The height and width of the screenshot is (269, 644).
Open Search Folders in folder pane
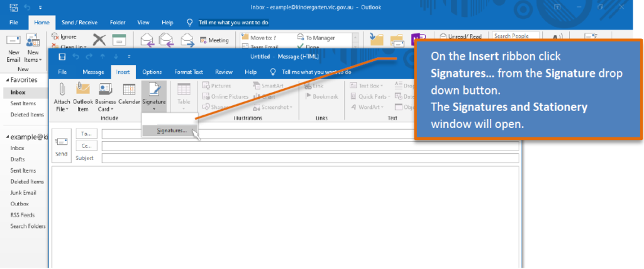pos(28,226)
